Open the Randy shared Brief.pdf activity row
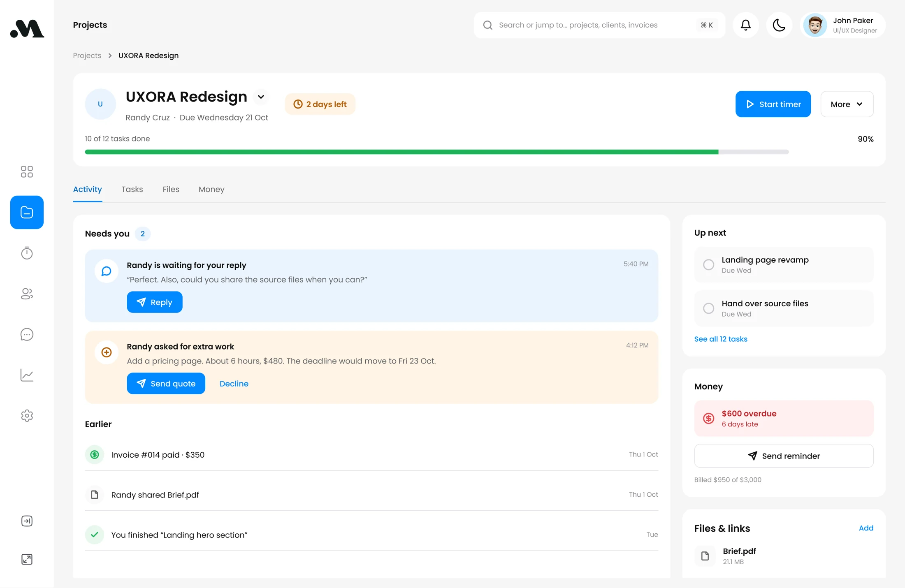Screen dimensions: 905x588 (371, 495)
